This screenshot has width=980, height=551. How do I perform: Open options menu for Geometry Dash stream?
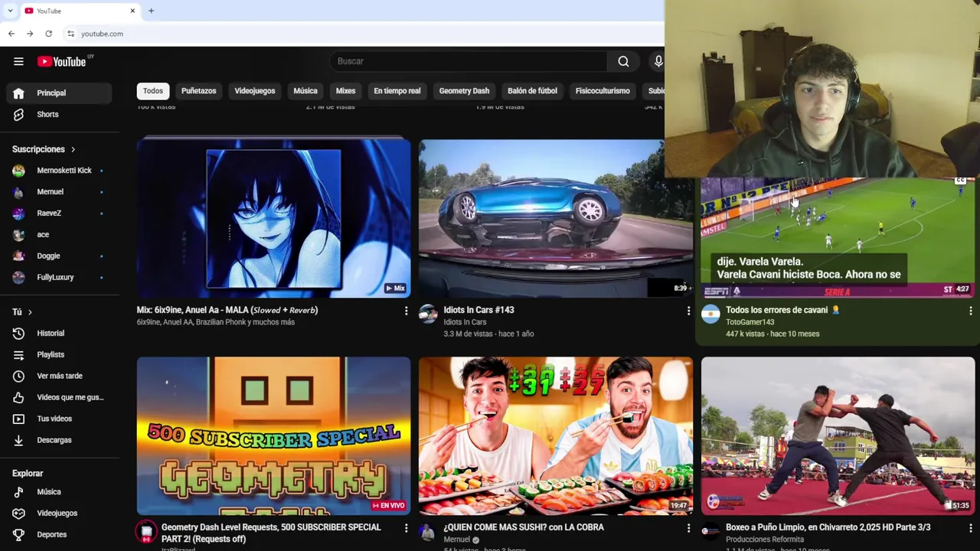point(406,528)
